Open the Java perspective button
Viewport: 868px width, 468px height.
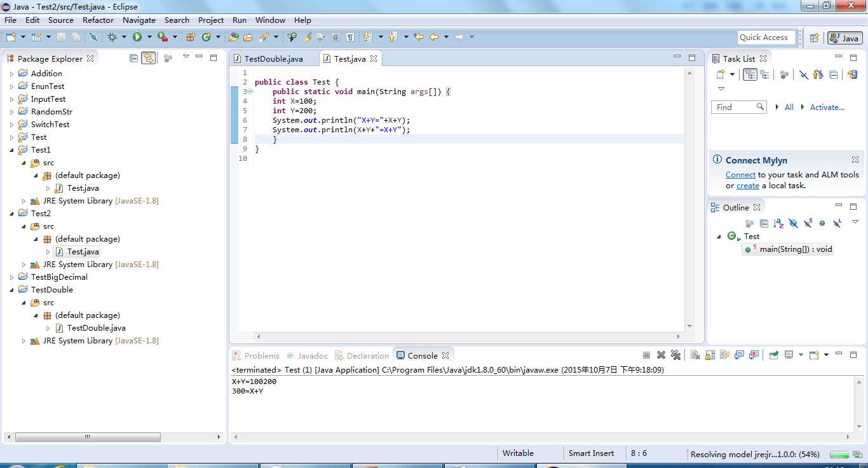[845, 38]
